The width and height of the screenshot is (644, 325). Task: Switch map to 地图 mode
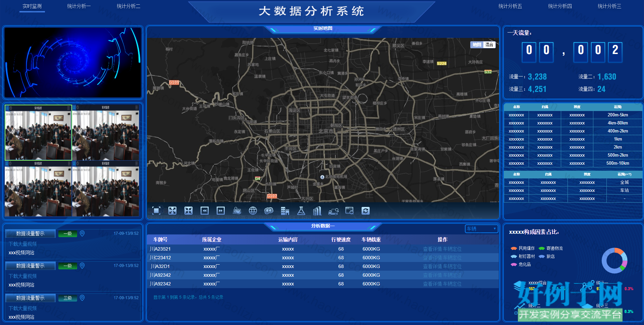(477, 45)
